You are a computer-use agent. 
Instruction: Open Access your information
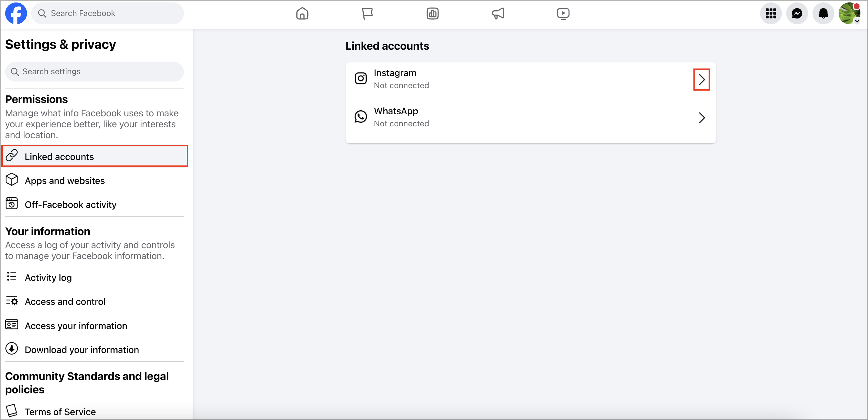[x=95, y=326]
